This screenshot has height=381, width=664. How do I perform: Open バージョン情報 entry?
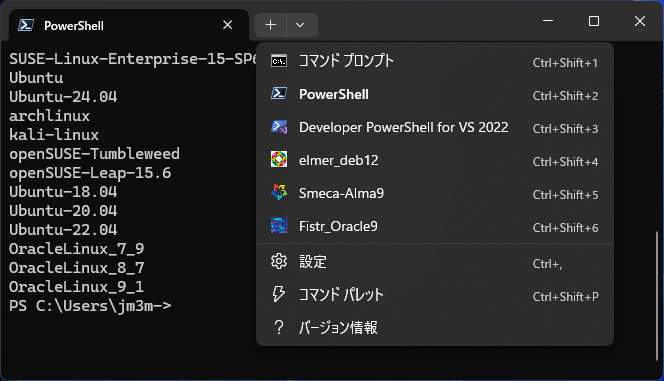434,328
